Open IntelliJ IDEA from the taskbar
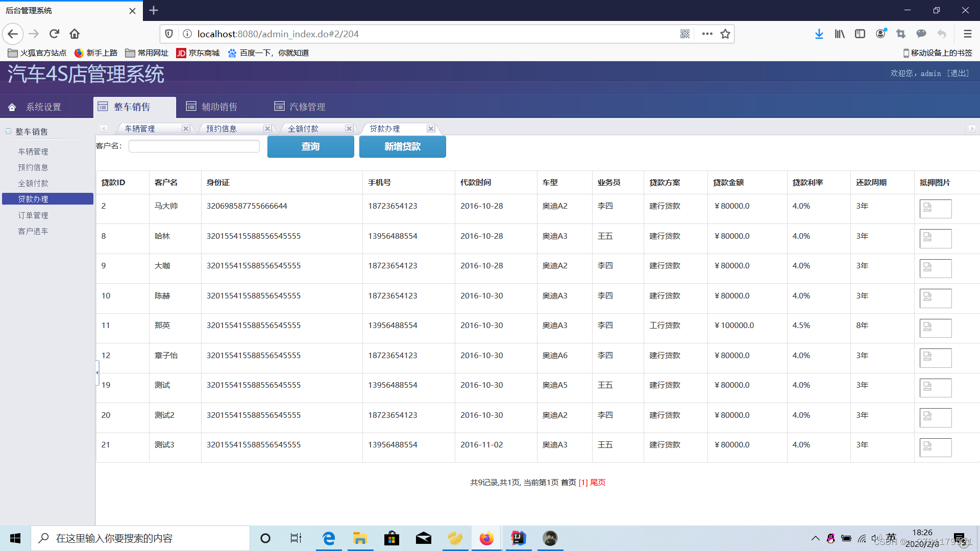Screen dimensions: 980x551 518,538
